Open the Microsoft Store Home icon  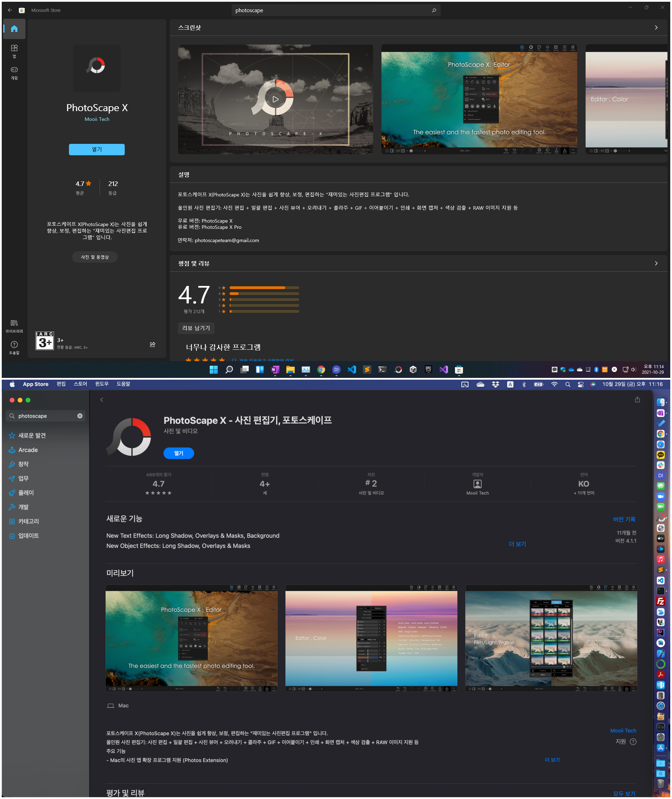tap(14, 29)
